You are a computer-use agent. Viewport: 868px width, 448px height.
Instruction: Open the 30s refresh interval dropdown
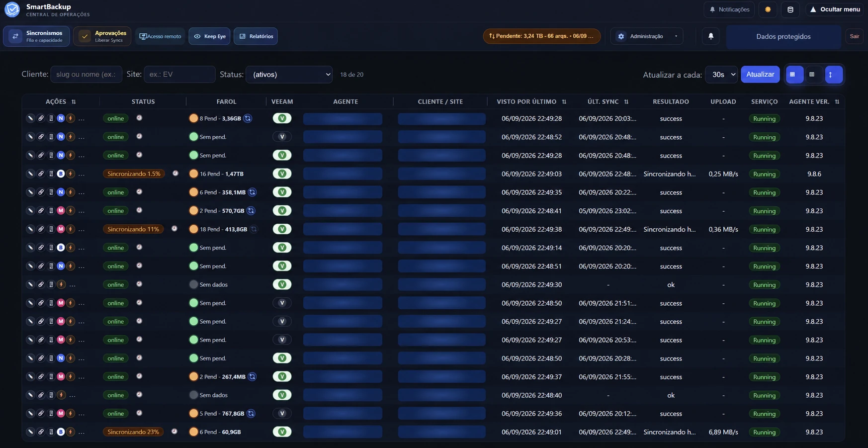721,74
